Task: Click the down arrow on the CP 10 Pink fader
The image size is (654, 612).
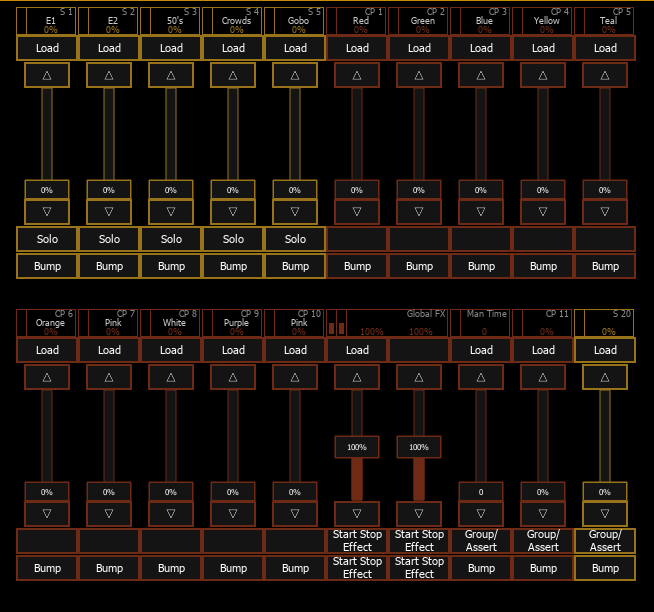Action: (x=295, y=514)
